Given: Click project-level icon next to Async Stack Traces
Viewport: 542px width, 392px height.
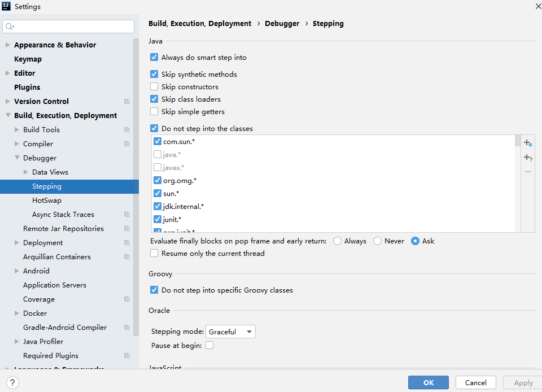Looking at the screenshot, I should pyautogui.click(x=126, y=215).
